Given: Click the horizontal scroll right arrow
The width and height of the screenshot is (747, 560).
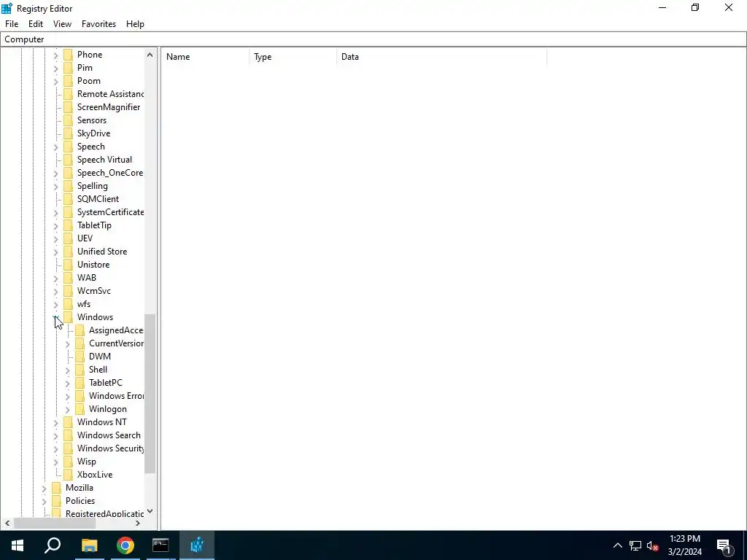Looking at the screenshot, I should click(x=138, y=524).
